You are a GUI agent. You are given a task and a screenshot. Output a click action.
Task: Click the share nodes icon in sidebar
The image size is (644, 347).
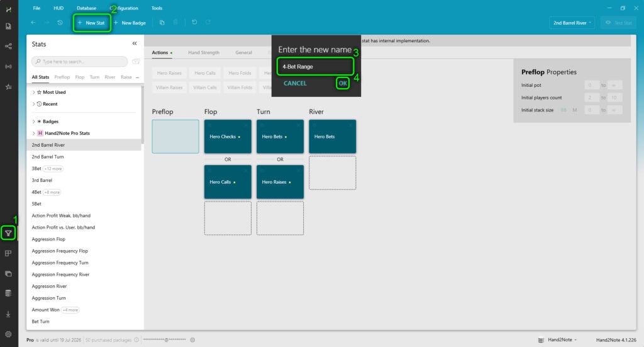(x=8, y=46)
